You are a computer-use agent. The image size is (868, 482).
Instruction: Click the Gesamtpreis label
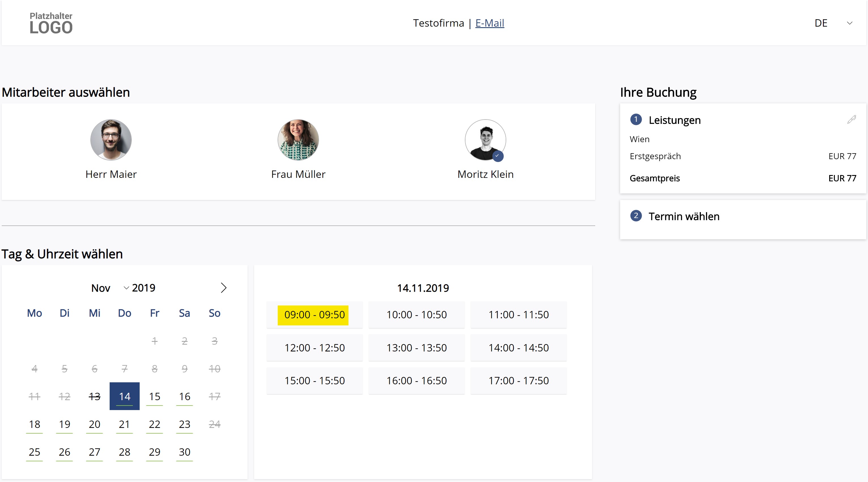click(655, 178)
